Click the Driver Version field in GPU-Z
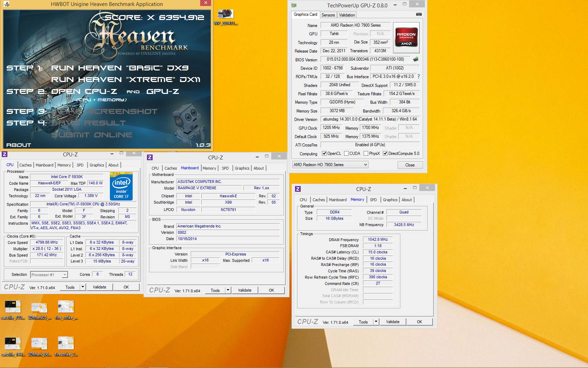 pos(370,119)
